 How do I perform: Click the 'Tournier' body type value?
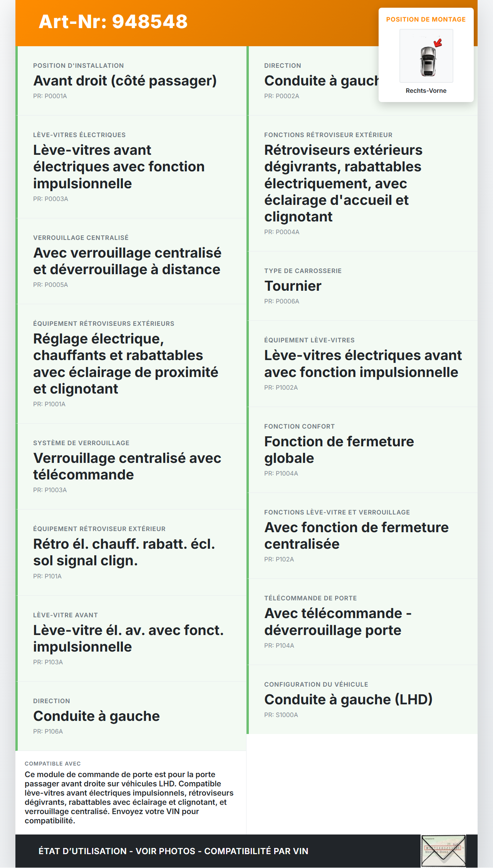pos(293,286)
